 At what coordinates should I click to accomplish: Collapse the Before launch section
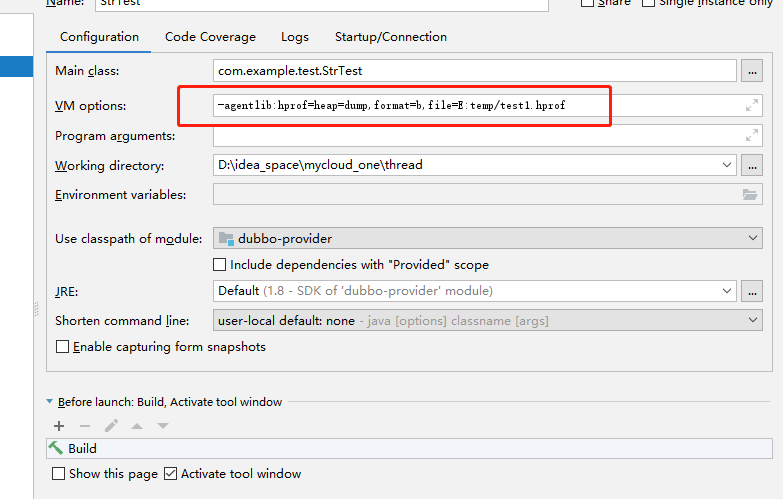click(49, 401)
